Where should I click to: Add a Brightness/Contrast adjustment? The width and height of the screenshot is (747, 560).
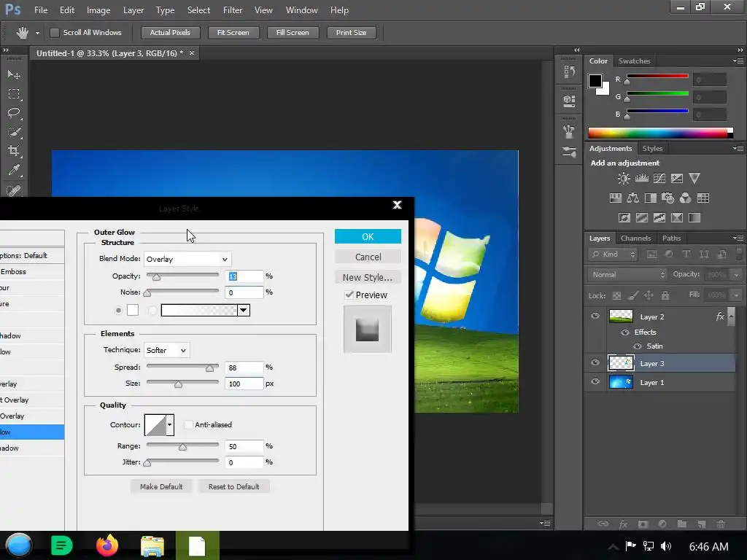pos(623,179)
